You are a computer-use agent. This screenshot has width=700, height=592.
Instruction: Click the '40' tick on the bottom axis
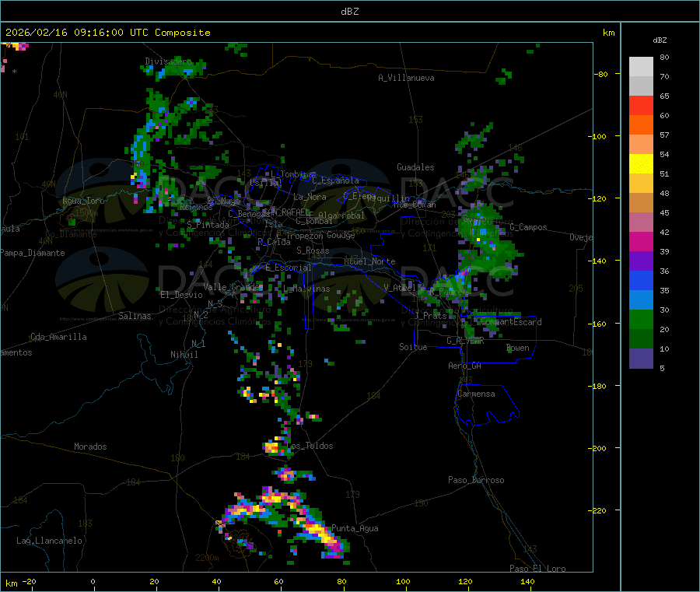[216, 581]
